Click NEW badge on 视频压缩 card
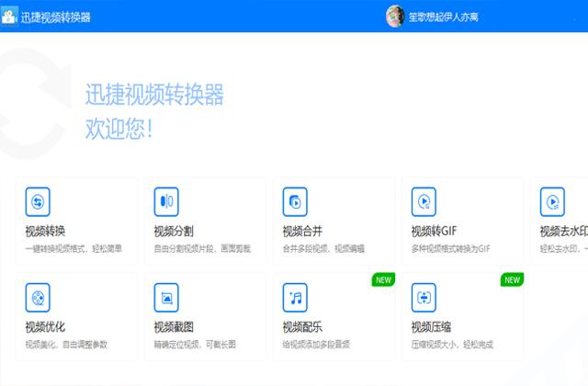The height and width of the screenshot is (386, 588). click(512, 279)
